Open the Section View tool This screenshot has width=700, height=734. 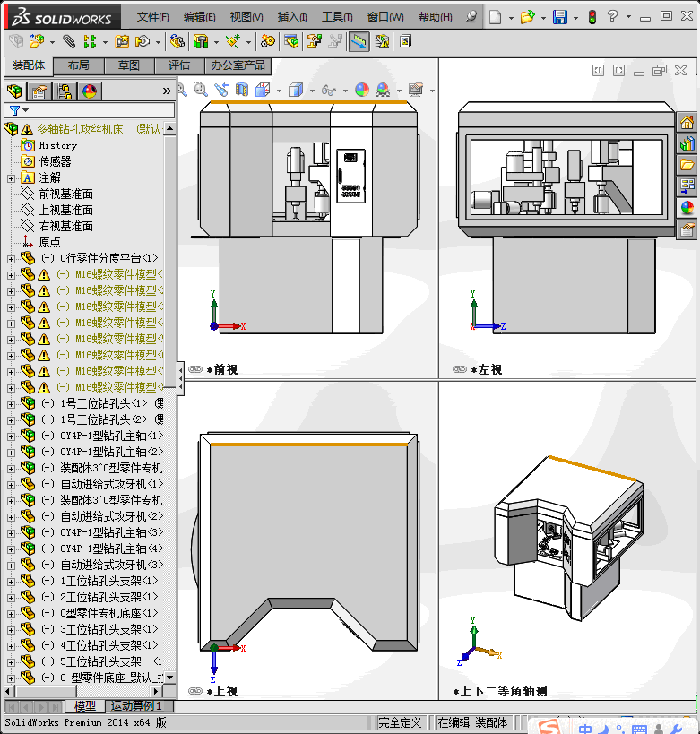(242, 90)
